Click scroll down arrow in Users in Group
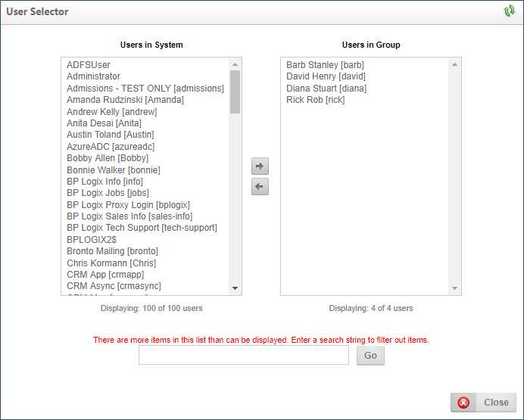524x420 pixels. tap(454, 288)
